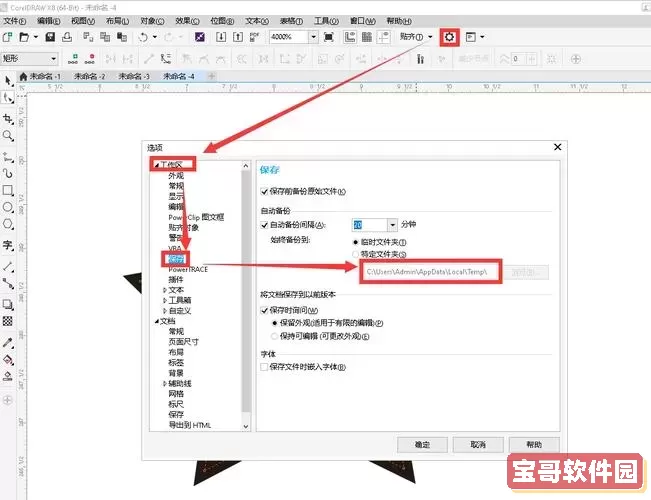651x500 pixels.
Task: Toggle the Show guidelines icon
Action: pos(384,37)
